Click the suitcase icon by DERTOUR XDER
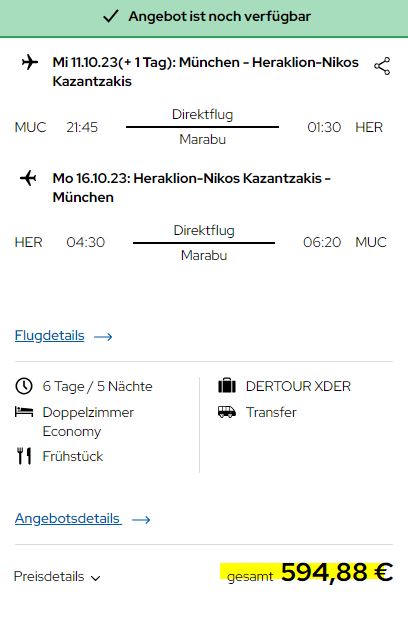The height and width of the screenshot is (620, 408). click(227, 386)
